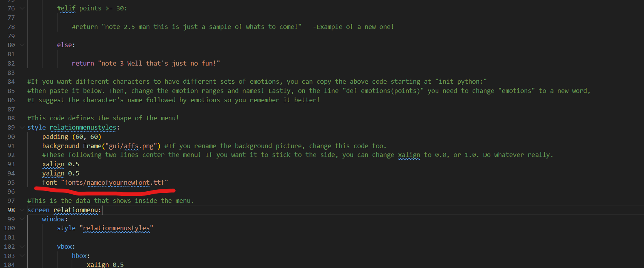Fold the hbox block on line 103
Image resolution: width=644 pixels, height=268 pixels.
point(22,256)
